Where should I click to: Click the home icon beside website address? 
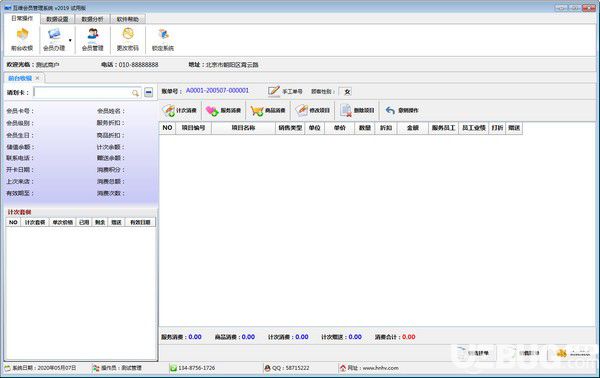pyautogui.click(x=342, y=368)
